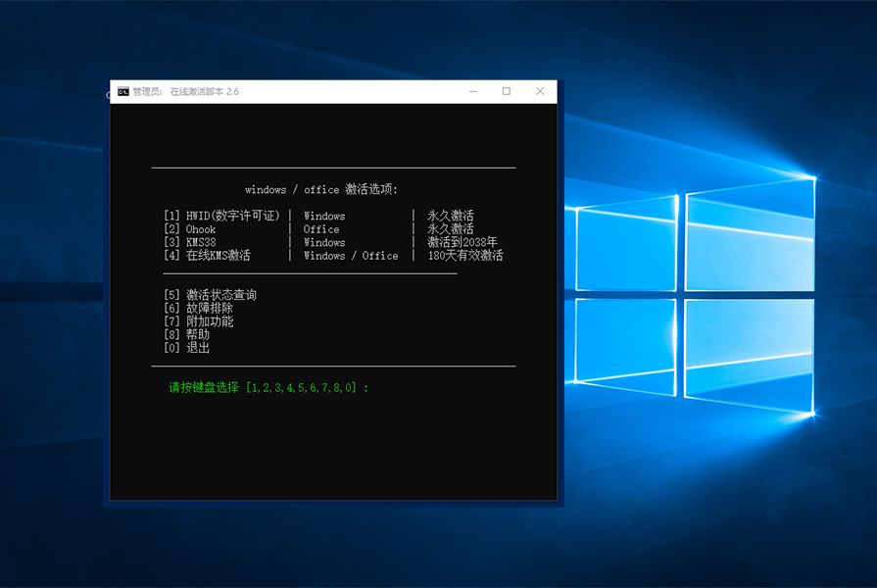Click option [8] 帮助
This screenshot has height=588, width=877.
point(186,334)
